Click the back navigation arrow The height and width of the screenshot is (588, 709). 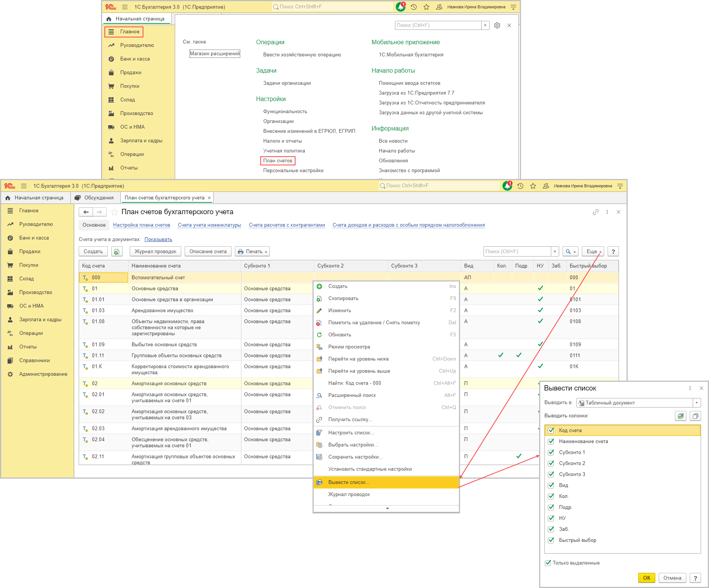point(86,212)
